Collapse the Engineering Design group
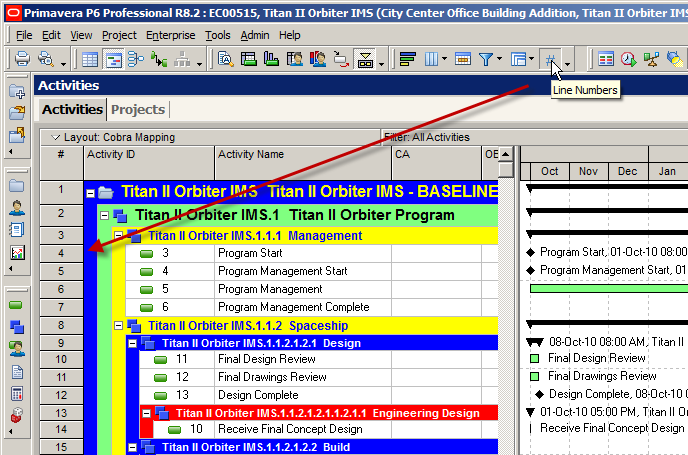The image size is (688, 455). pos(147,413)
